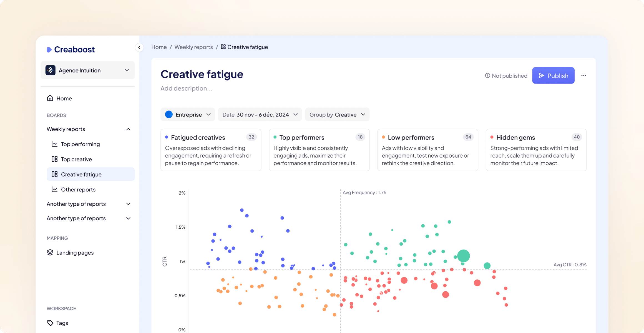
Task: Go to the Weekly reports breadcrumb
Action: tap(193, 47)
